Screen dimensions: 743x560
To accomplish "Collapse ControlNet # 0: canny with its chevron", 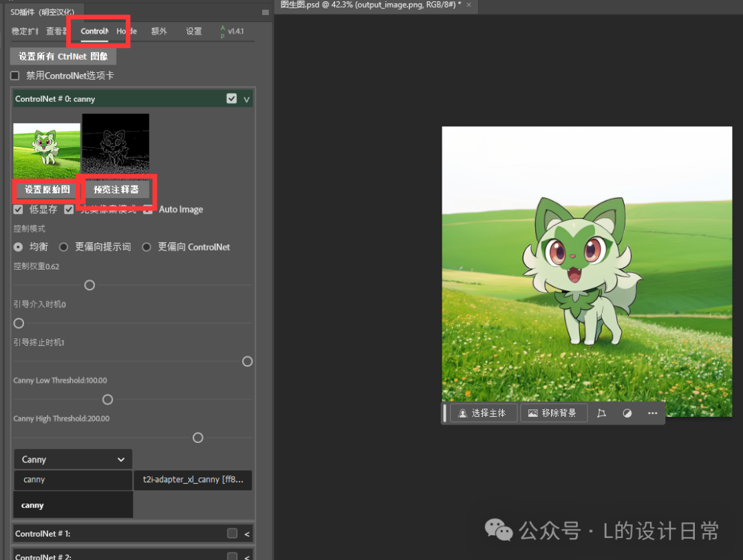I will pos(246,98).
